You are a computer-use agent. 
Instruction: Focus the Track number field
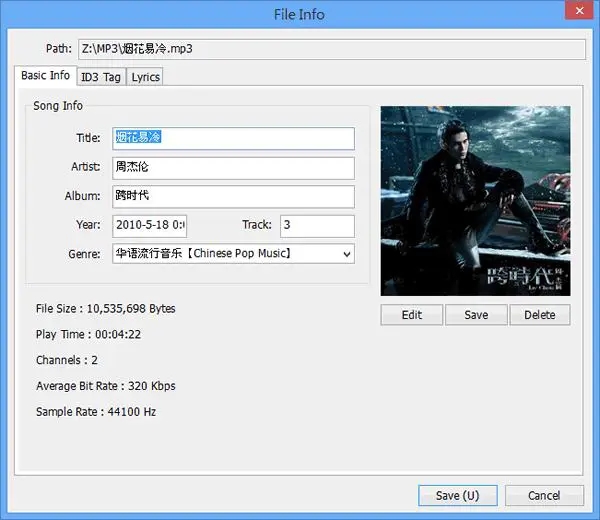tap(317, 226)
